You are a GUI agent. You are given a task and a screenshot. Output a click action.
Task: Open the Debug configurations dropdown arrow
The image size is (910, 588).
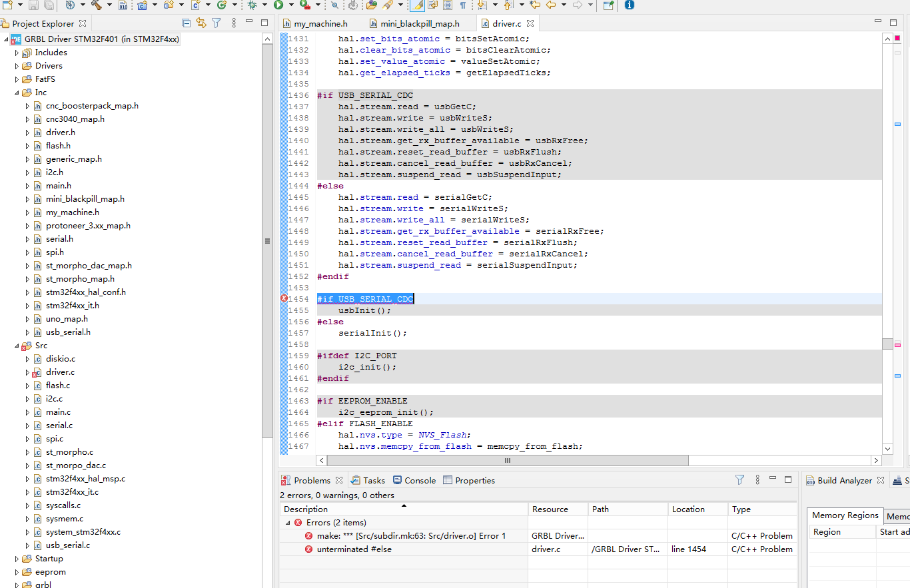264,5
